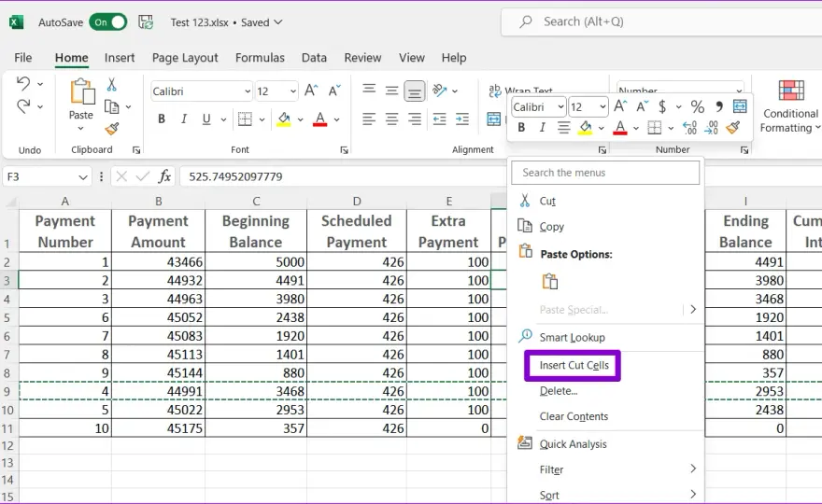Click Decrease Indent icon in ribbon
Viewport: 822px width, 504px height.
pos(439,119)
